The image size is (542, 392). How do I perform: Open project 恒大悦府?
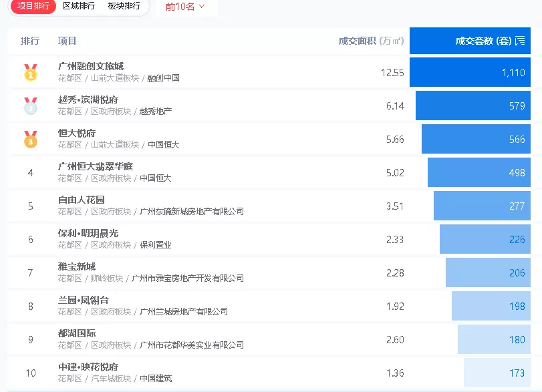tap(77, 133)
